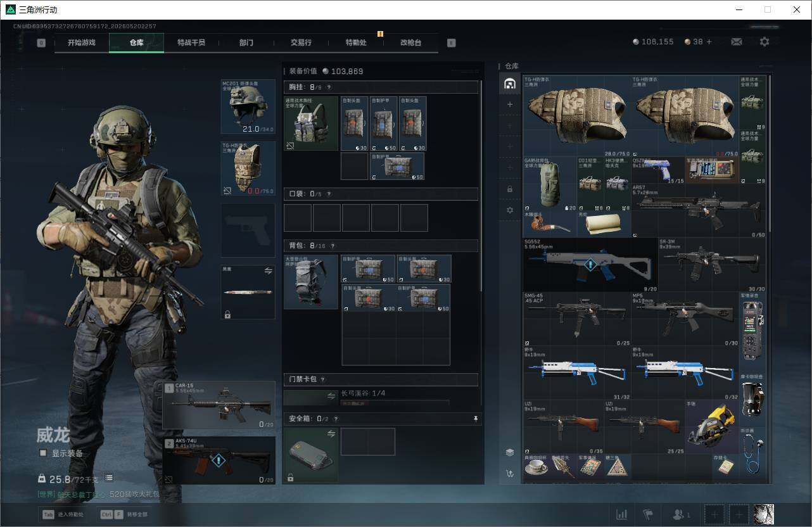Open the 门禁卡包 help question mark
The image size is (812, 527).
point(322,379)
